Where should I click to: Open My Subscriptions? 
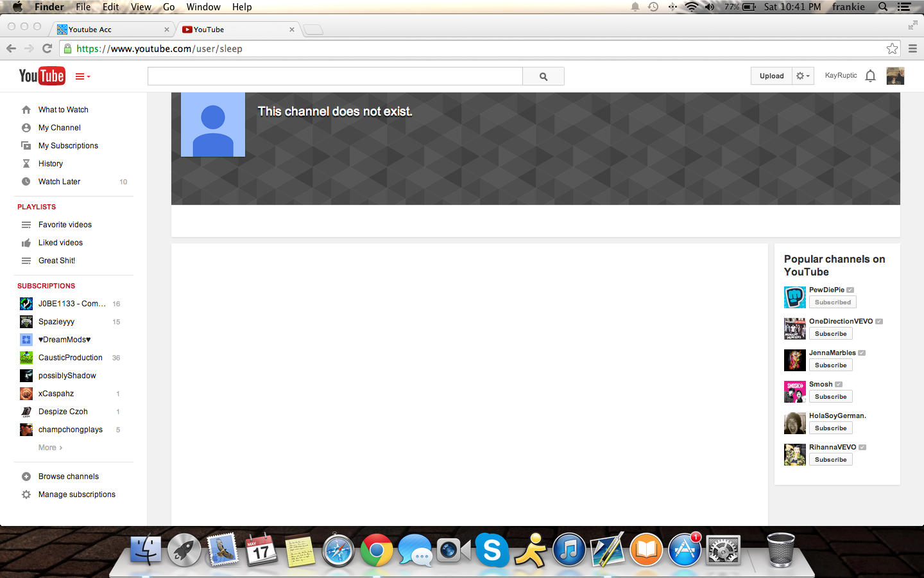(x=68, y=146)
